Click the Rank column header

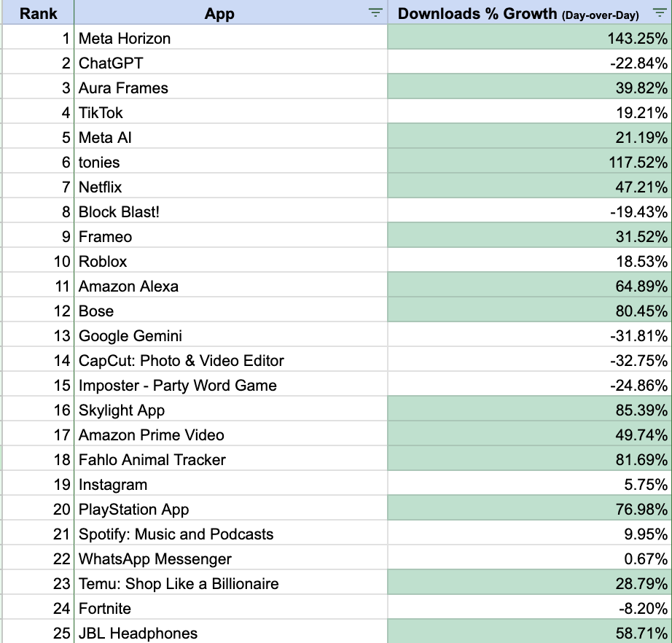pos(38,13)
